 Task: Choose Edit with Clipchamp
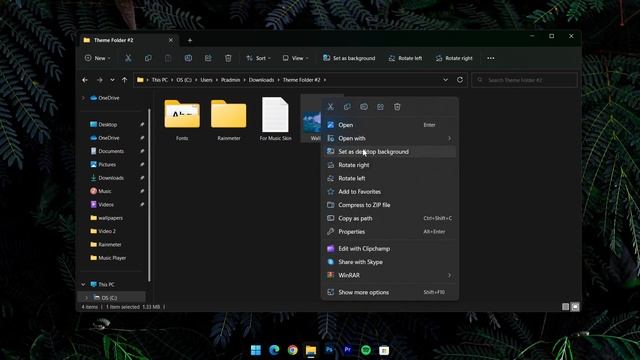(x=390, y=249)
